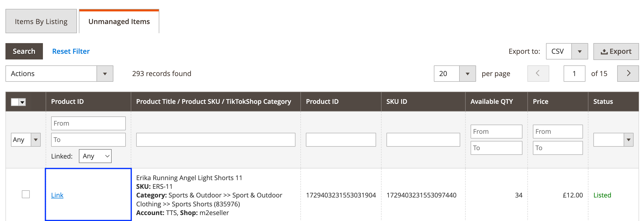Click the Link hyperlink in first row
This screenshot has height=221, width=644.
57,195
